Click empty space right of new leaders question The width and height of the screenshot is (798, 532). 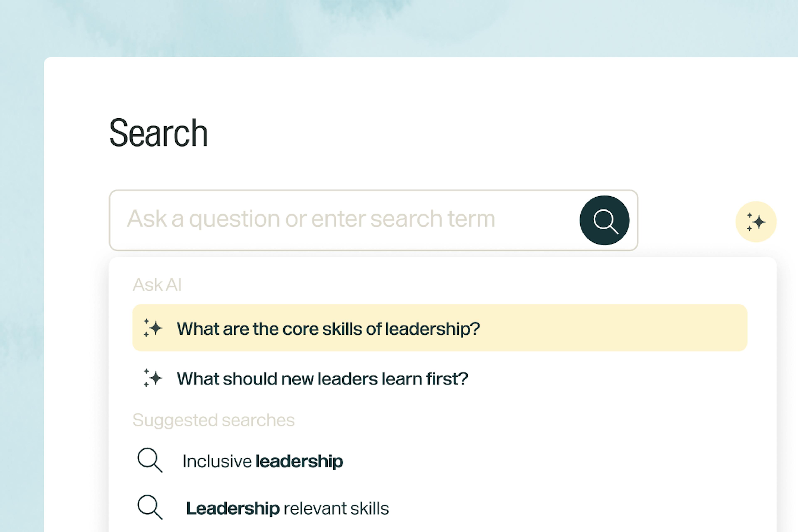coord(611,379)
